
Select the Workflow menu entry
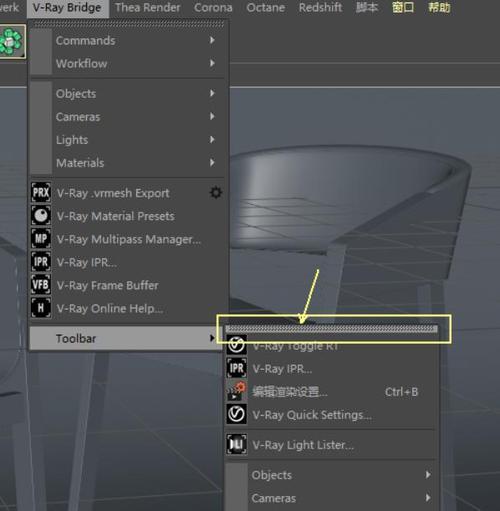tap(127, 63)
